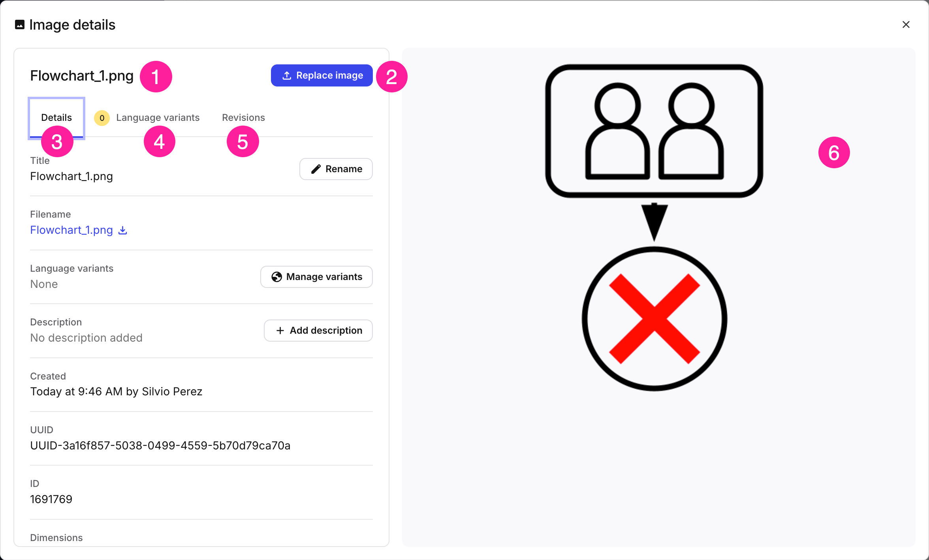Click the pencil icon on Rename

coord(316,169)
